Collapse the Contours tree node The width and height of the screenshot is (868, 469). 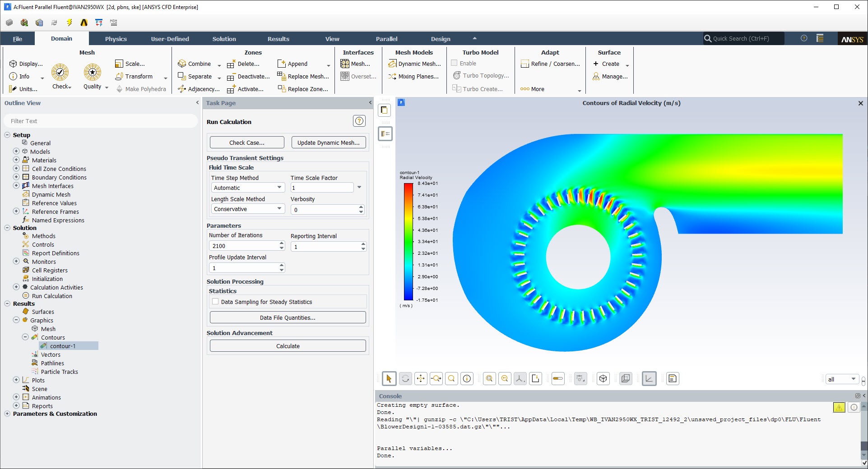pyautogui.click(x=25, y=337)
